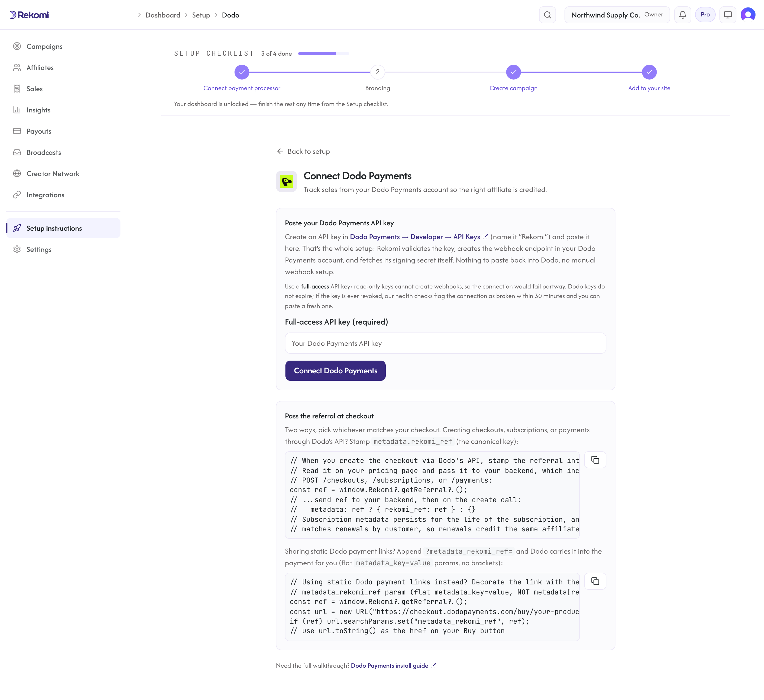Click external link icon beside install guide
The height and width of the screenshot is (700, 764).
[x=433, y=666]
